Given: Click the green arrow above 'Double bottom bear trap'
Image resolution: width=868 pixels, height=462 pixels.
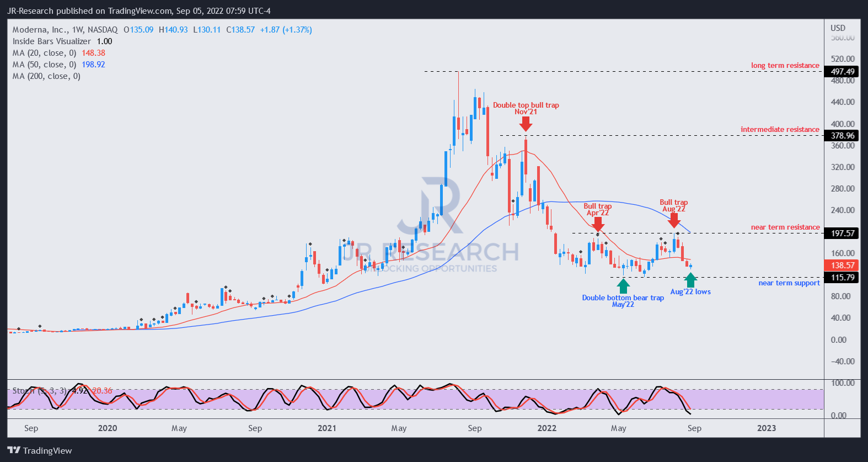Looking at the screenshot, I should point(623,286).
